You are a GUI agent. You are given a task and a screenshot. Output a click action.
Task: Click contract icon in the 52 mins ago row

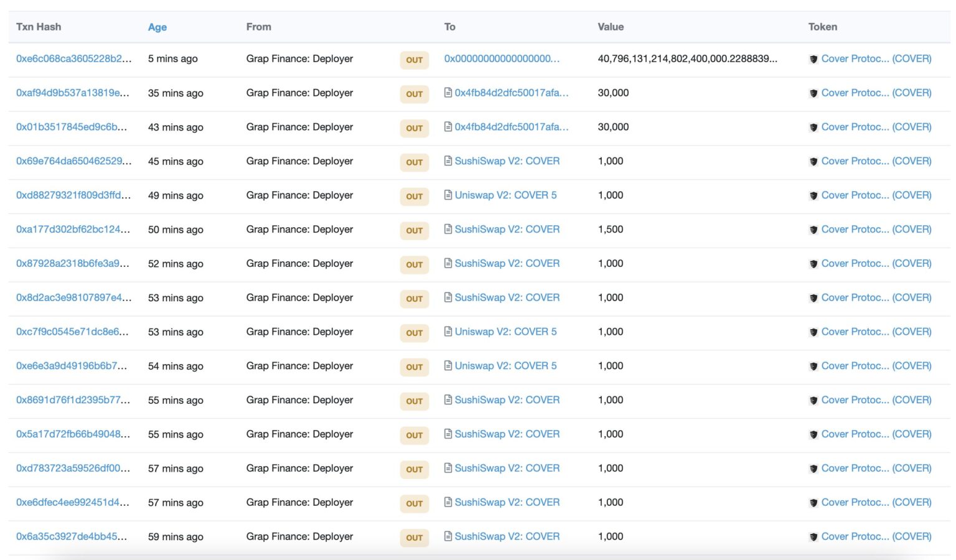(448, 264)
